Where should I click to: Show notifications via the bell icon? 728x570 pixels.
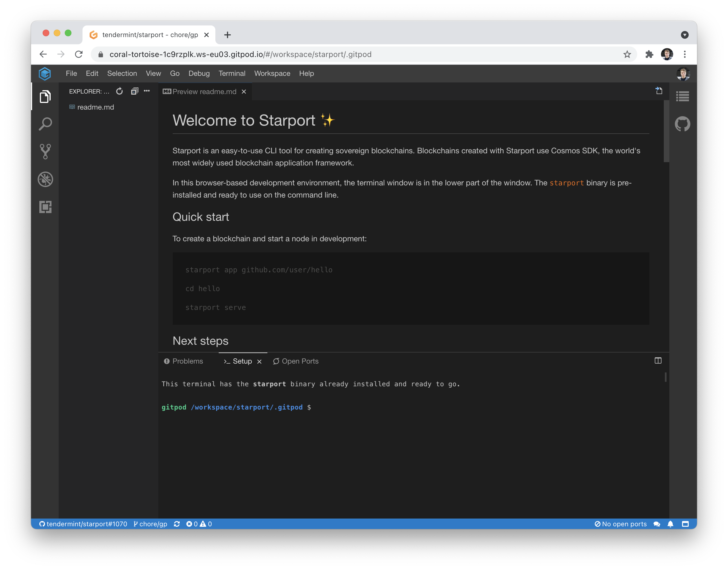[x=670, y=524]
